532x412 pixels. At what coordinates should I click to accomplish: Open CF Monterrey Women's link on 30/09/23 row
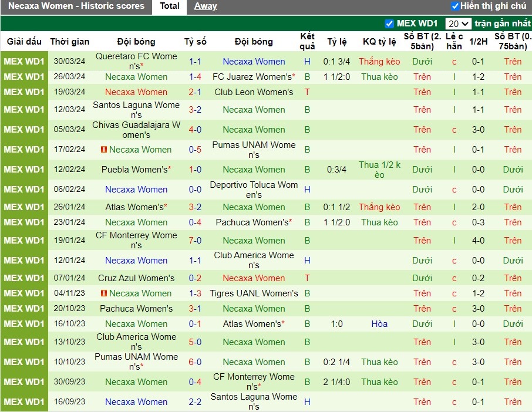coord(254,382)
